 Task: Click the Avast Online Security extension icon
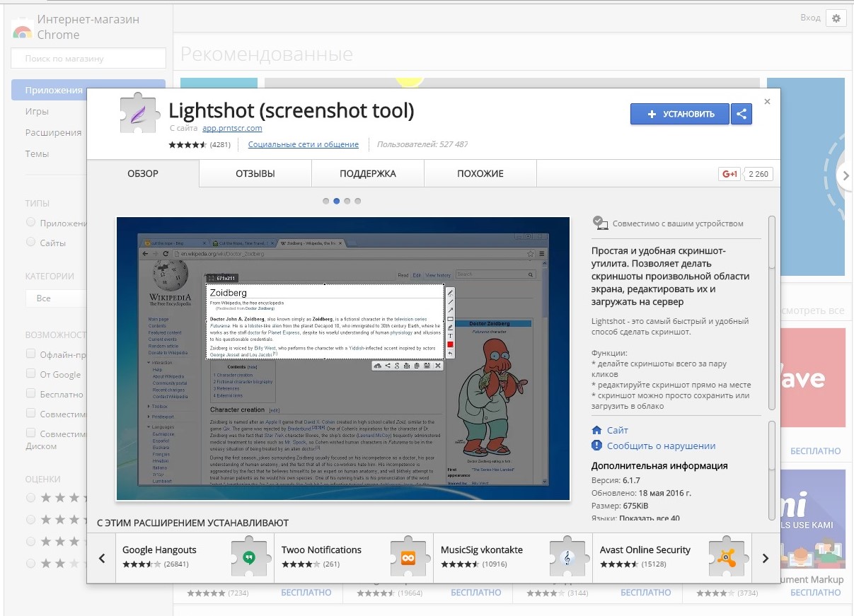tap(727, 557)
